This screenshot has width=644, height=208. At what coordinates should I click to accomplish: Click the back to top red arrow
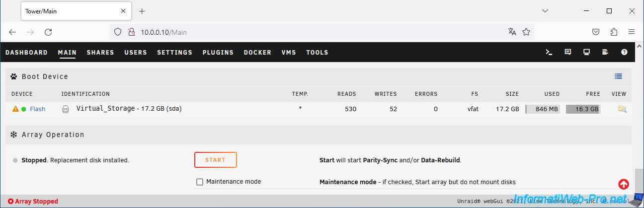click(624, 184)
